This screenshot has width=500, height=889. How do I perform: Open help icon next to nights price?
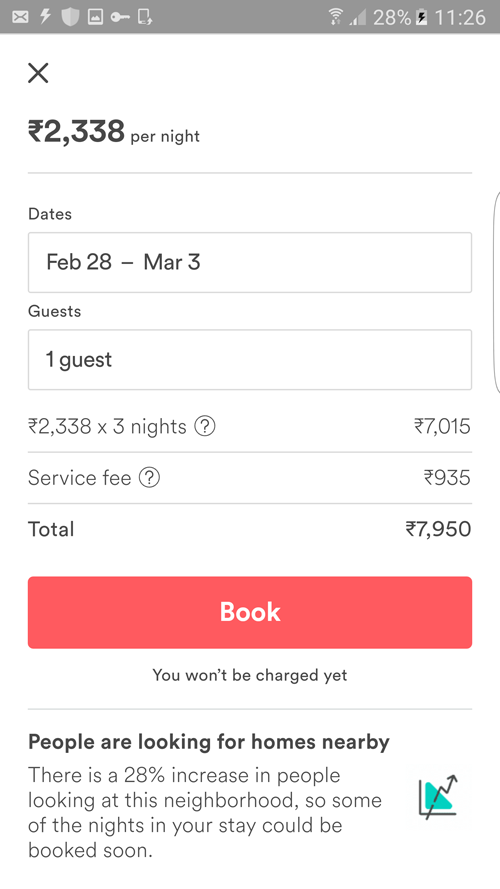(205, 426)
